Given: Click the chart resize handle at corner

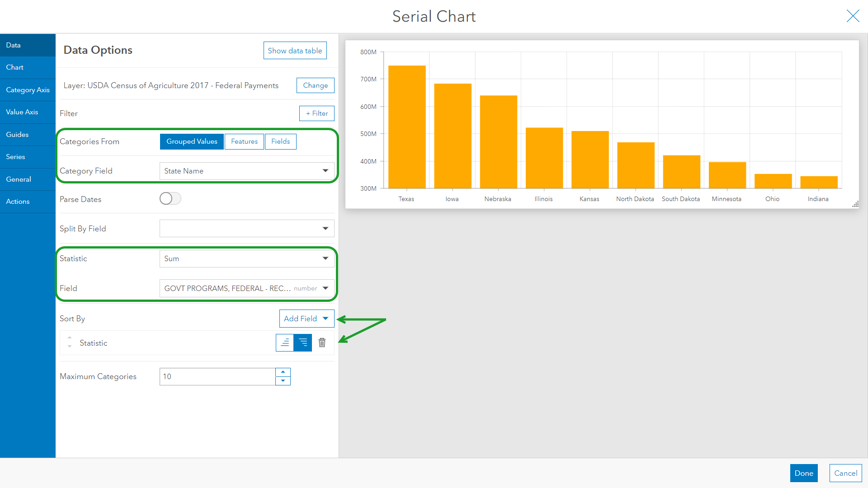Looking at the screenshot, I should click(x=855, y=204).
